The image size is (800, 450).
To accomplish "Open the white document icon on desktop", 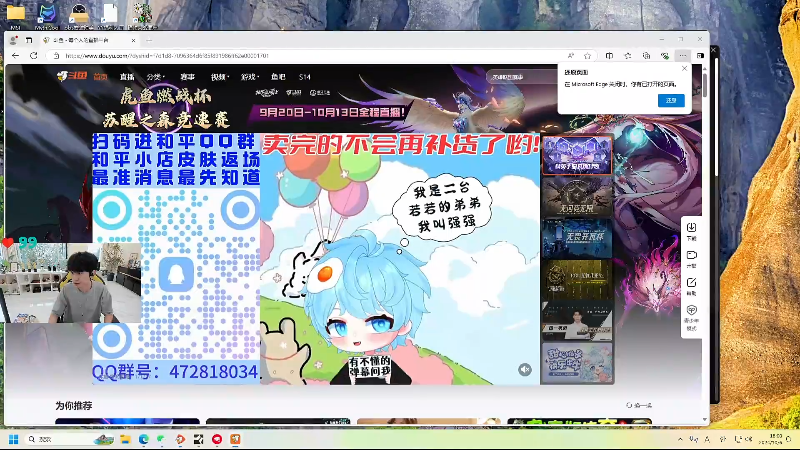I will point(110,14).
